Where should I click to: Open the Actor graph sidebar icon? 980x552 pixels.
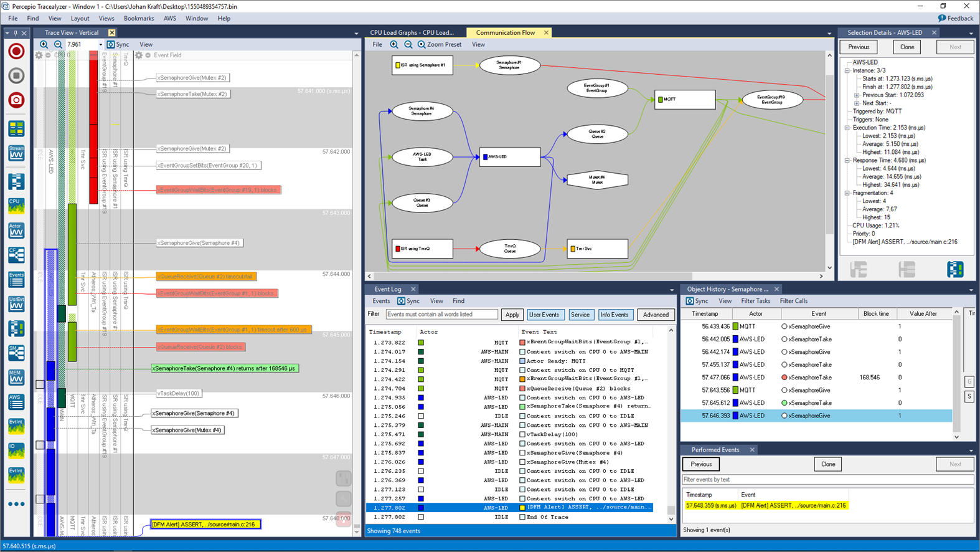16,230
